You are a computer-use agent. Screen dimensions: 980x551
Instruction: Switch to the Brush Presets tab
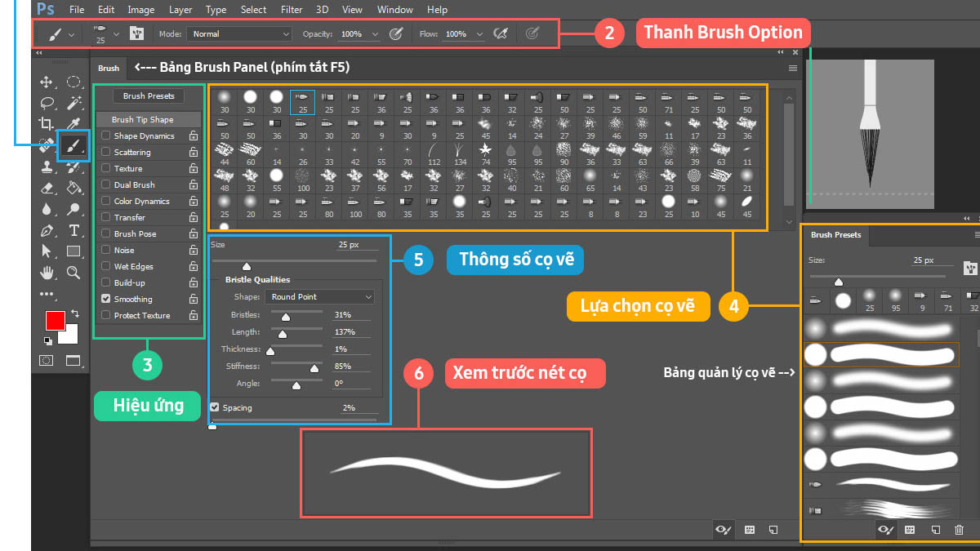tap(835, 236)
